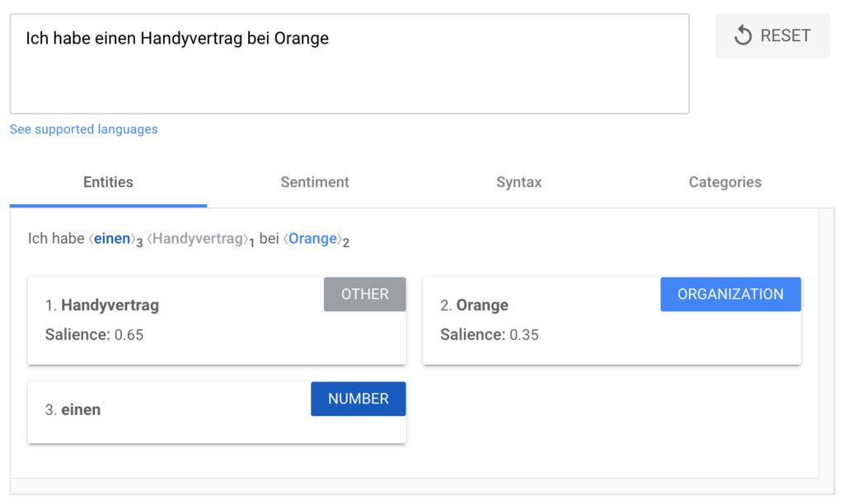Go to the Categories tab

(724, 182)
